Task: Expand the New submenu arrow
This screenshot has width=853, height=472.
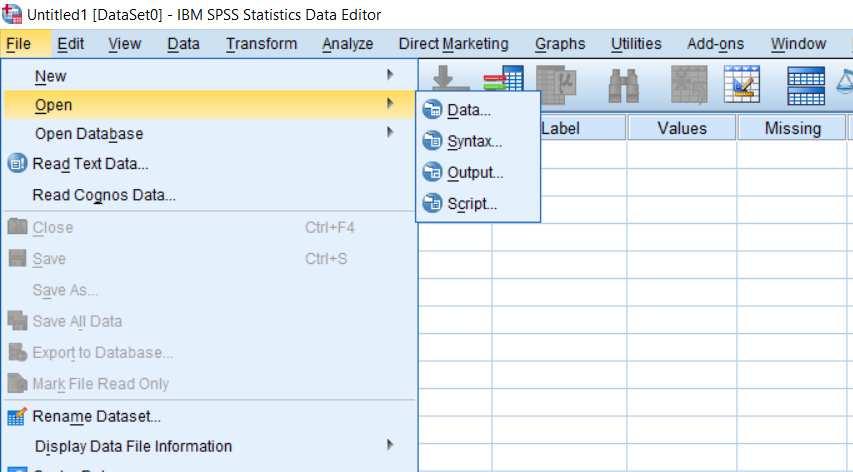Action: coord(390,74)
